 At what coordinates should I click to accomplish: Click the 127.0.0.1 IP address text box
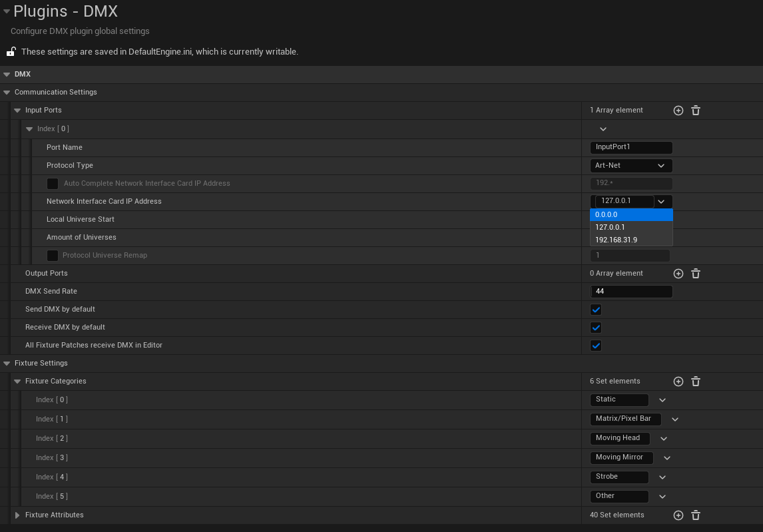click(x=625, y=201)
